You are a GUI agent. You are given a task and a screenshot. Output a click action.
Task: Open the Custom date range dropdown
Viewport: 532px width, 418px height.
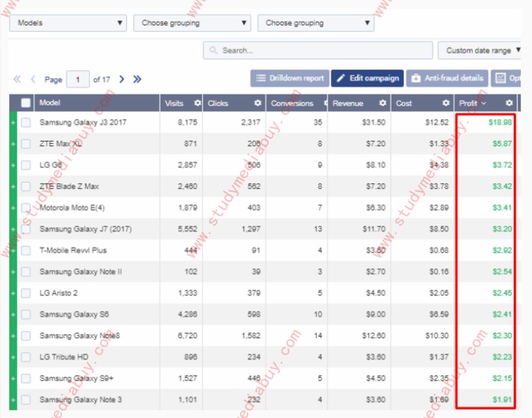click(x=479, y=51)
